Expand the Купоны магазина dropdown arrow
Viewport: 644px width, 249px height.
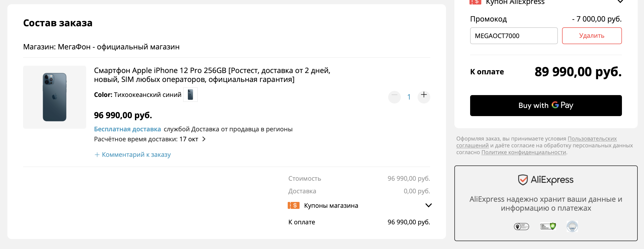pos(428,205)
